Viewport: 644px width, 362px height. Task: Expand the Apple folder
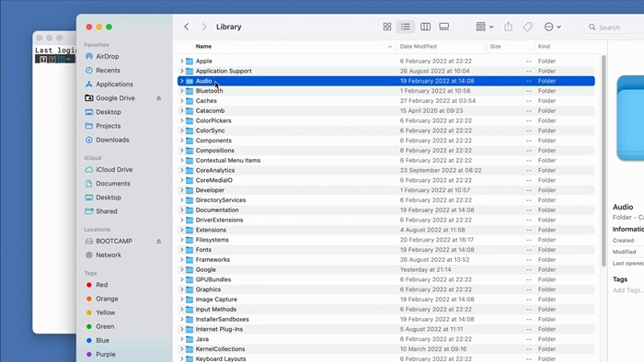coord(181,61)
